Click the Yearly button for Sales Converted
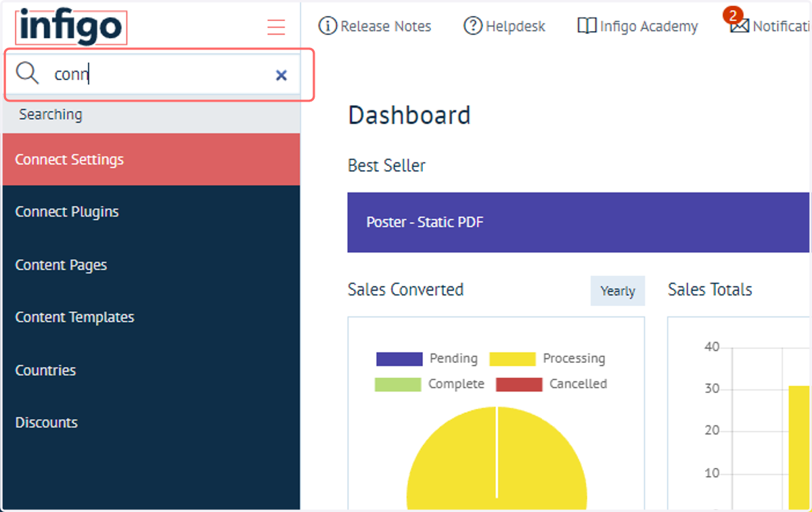Screen dimensions: 812x512 [618, 291]
